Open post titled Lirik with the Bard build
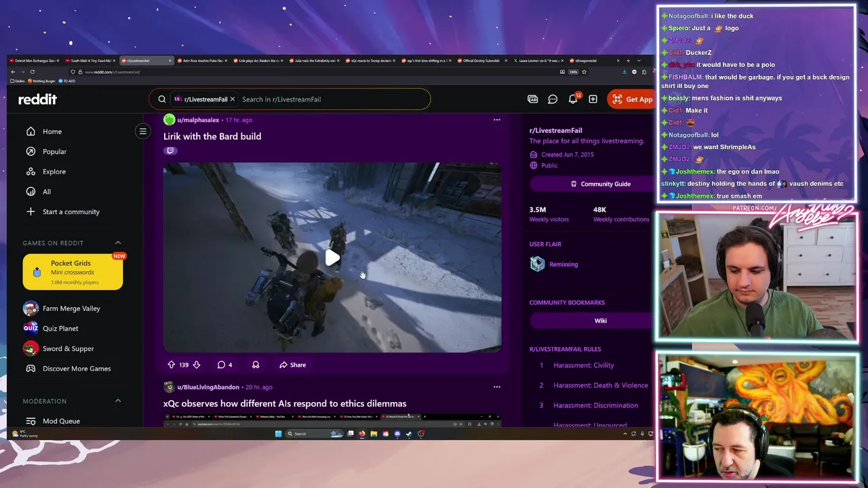The image size is (868, 488). [x=212, y=136]
